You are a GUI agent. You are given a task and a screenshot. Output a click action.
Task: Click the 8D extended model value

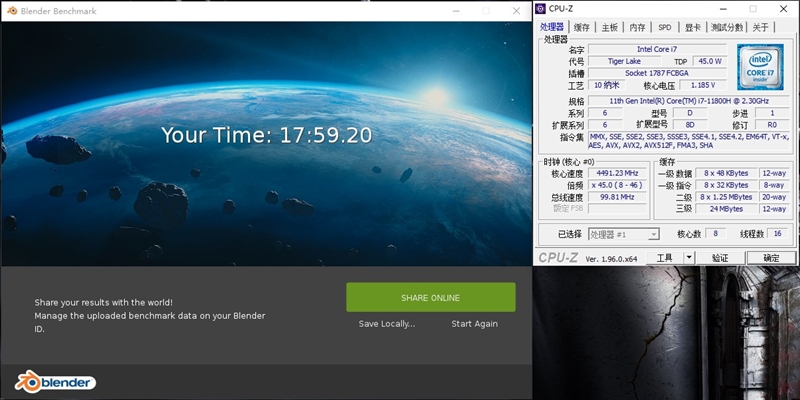click(690, 124)
